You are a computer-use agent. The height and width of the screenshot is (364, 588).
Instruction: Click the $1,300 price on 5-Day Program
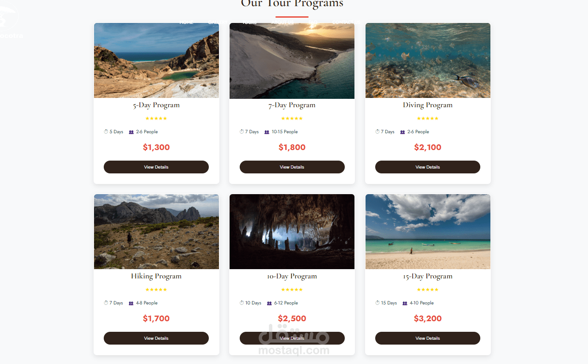click(x=156, y=147)
